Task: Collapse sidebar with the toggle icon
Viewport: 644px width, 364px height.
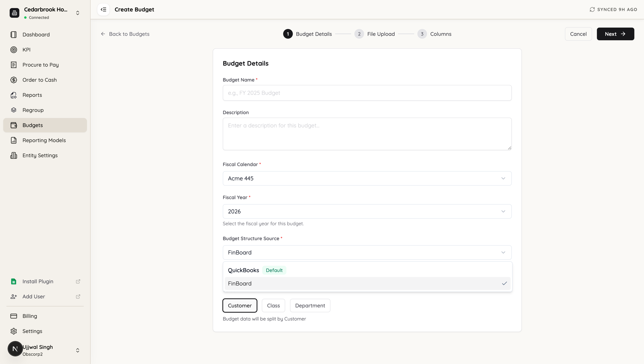Action: (103, 9)
